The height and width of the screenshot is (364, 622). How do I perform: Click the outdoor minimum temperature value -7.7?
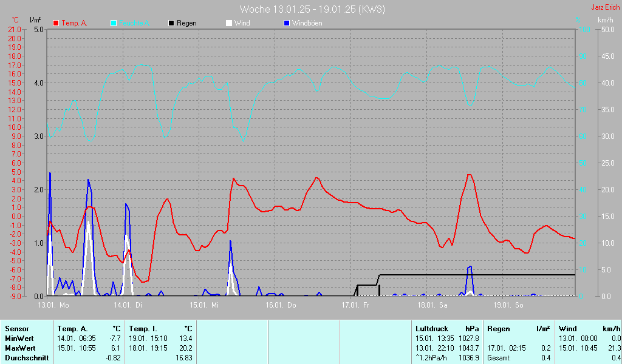[x=115, y=339]
